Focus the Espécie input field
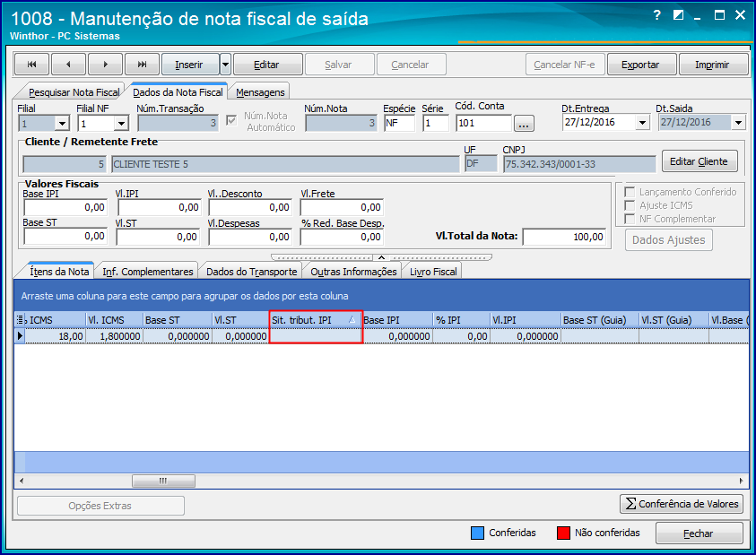 (x=399, y=123)
